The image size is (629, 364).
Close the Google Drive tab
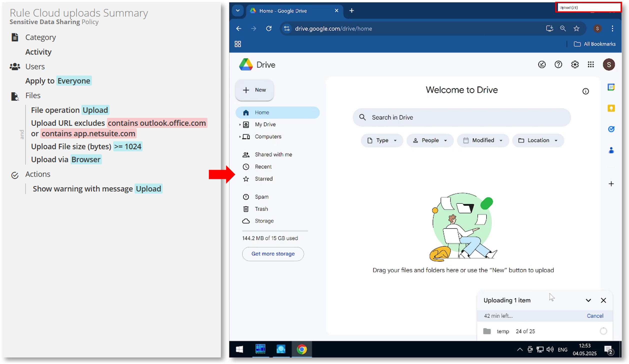[336, 10]
